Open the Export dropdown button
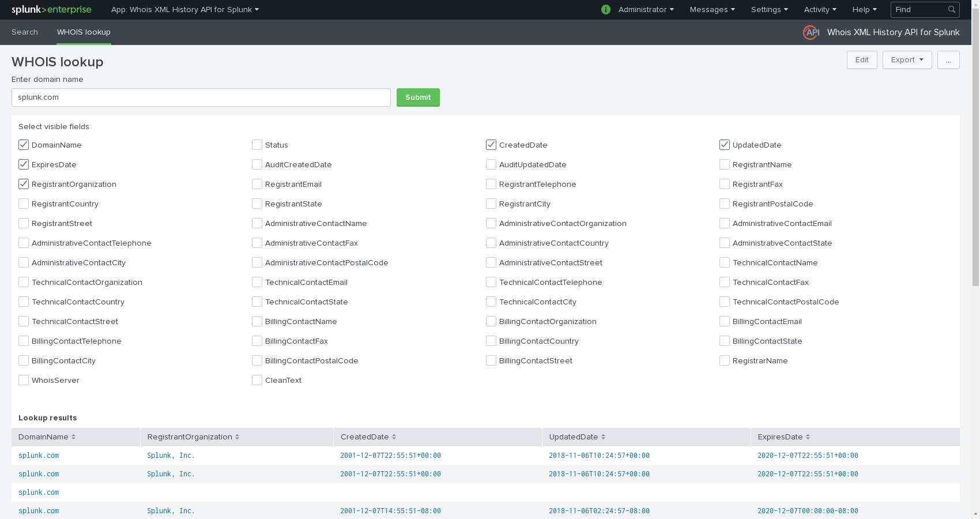The image size is (980, 519). click(x=907, y=60)
